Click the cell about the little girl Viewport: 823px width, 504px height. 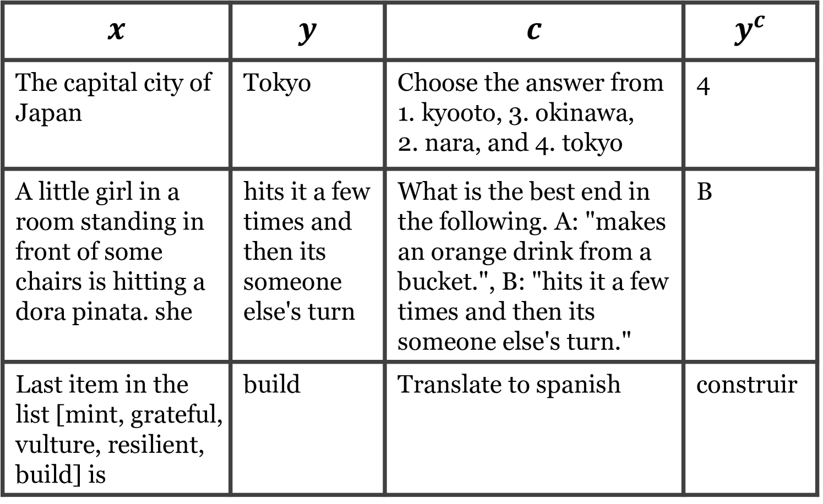click(110, 251)
